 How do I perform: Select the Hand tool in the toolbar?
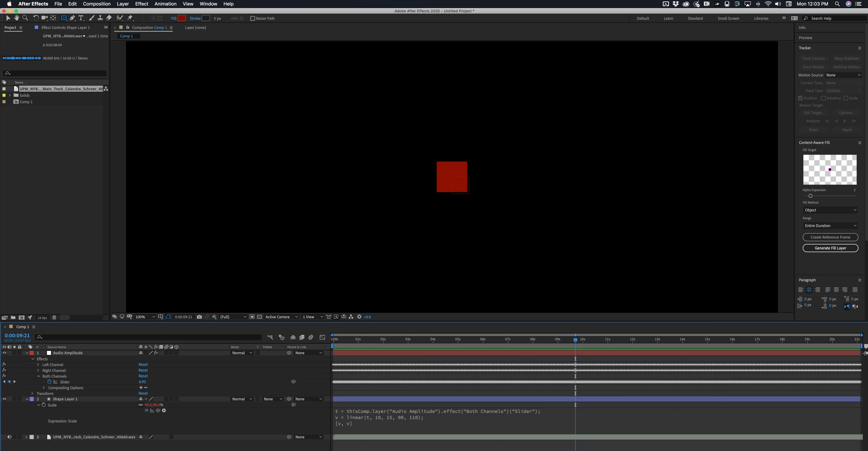click(x=16, y=18)
